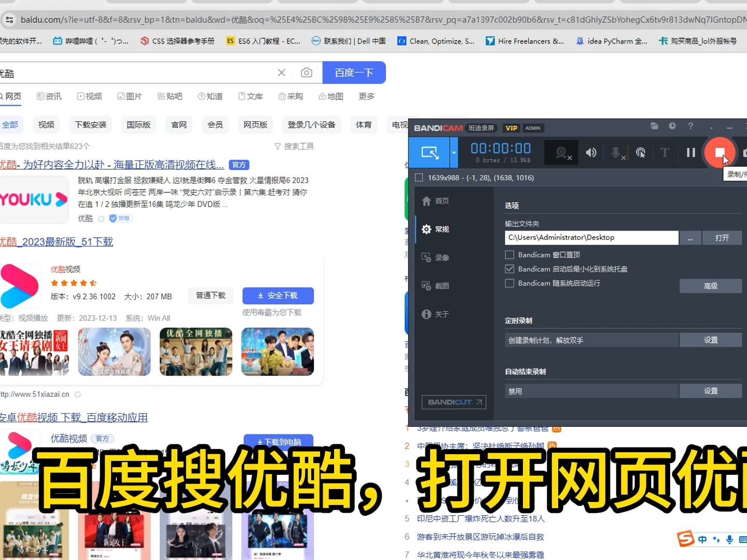Click the Sogou input method S icon
Screen dimensions: 747x560
click(x=685, y=539)
